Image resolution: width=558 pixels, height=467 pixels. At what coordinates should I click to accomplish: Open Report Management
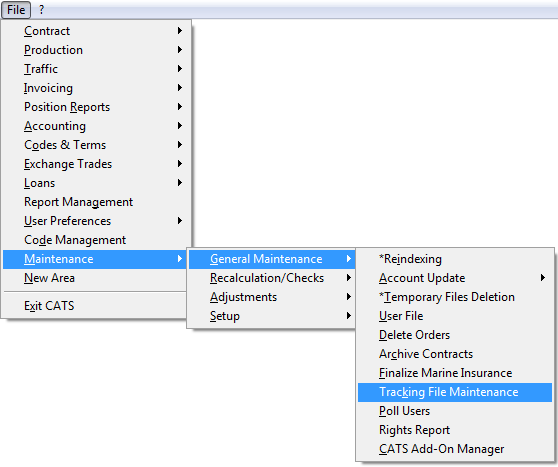pyautogui.click(x=96, y=202)
